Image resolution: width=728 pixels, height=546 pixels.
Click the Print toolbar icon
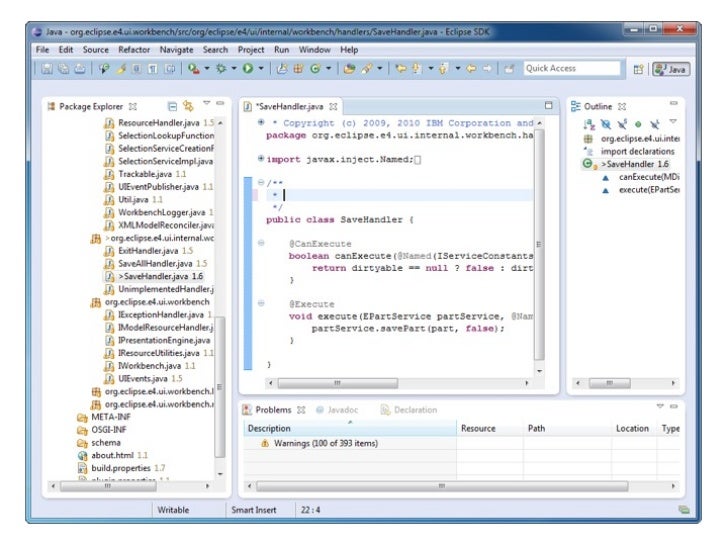[80, 69]
